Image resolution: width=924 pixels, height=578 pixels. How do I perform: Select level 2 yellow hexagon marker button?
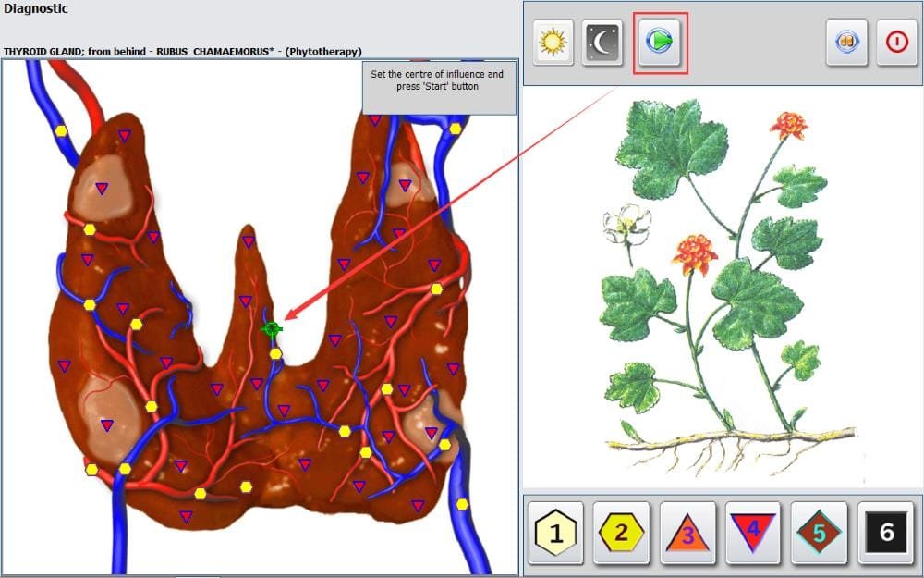pyautogui.click(x=621, y=533)
